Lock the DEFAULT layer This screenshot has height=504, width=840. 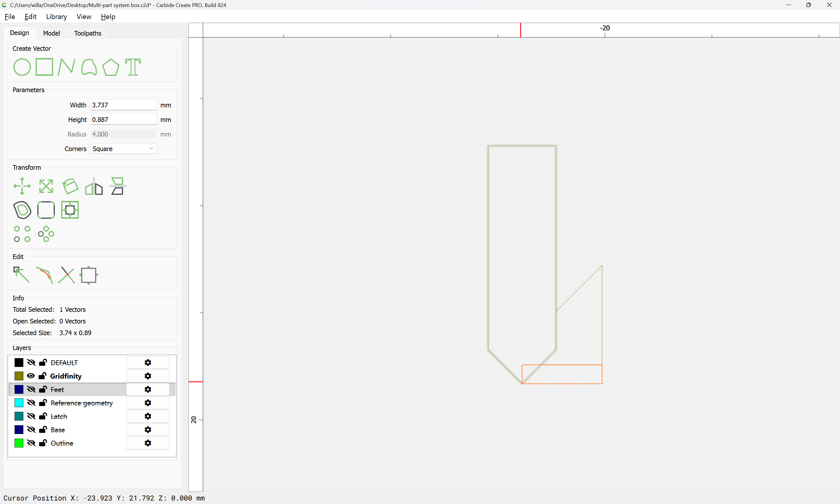43,362
